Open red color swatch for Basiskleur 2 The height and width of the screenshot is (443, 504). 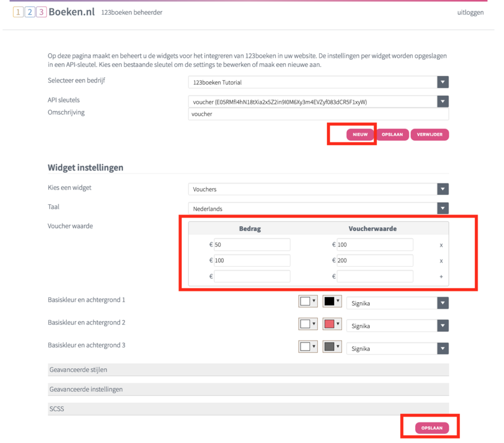332,324
